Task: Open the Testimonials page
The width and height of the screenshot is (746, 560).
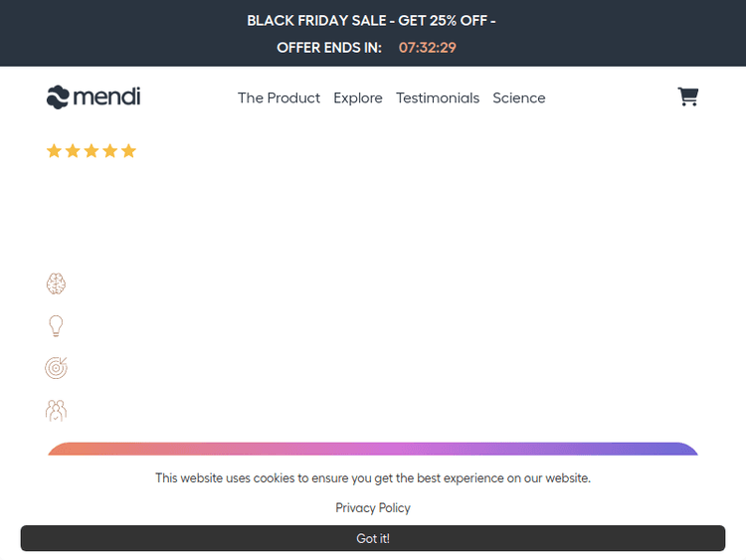Action: click(x=438, y=97)
